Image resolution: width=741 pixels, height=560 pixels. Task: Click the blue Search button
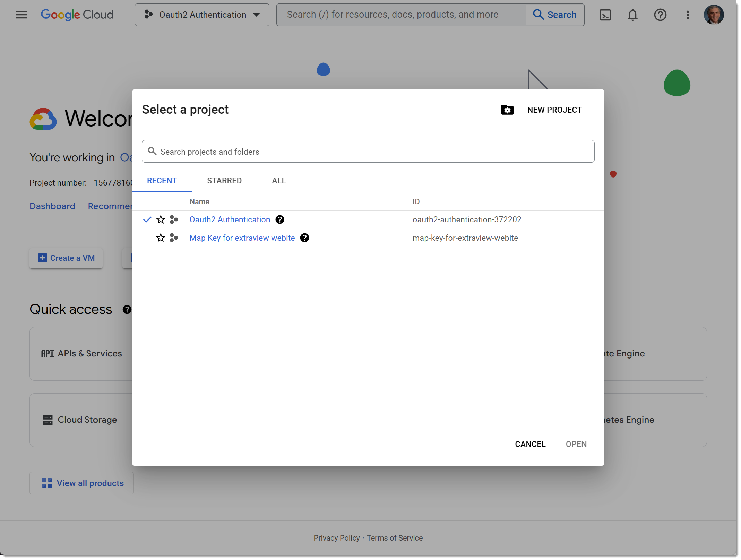click(x=555, y=15)
